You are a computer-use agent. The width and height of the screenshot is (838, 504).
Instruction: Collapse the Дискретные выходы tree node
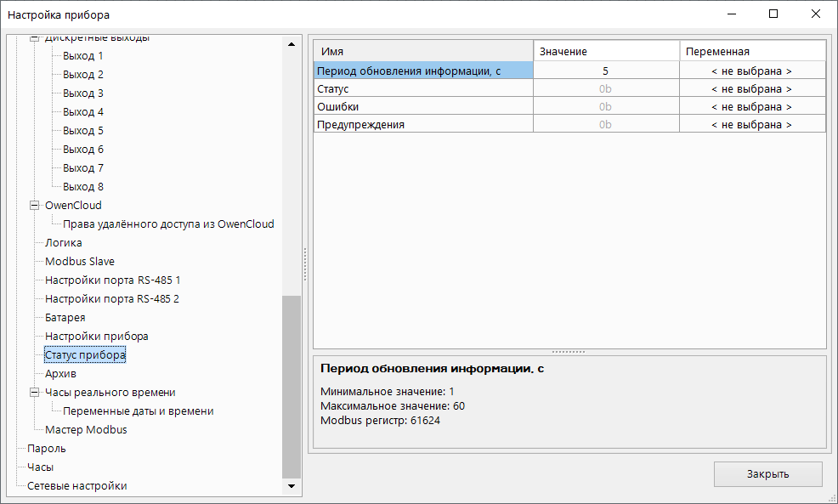pos(35,38)
